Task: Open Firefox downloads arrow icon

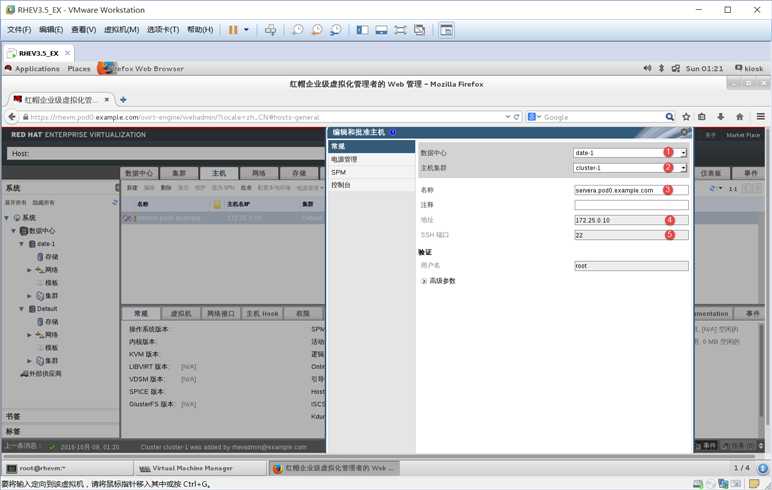Action: [x=720, y=117]
